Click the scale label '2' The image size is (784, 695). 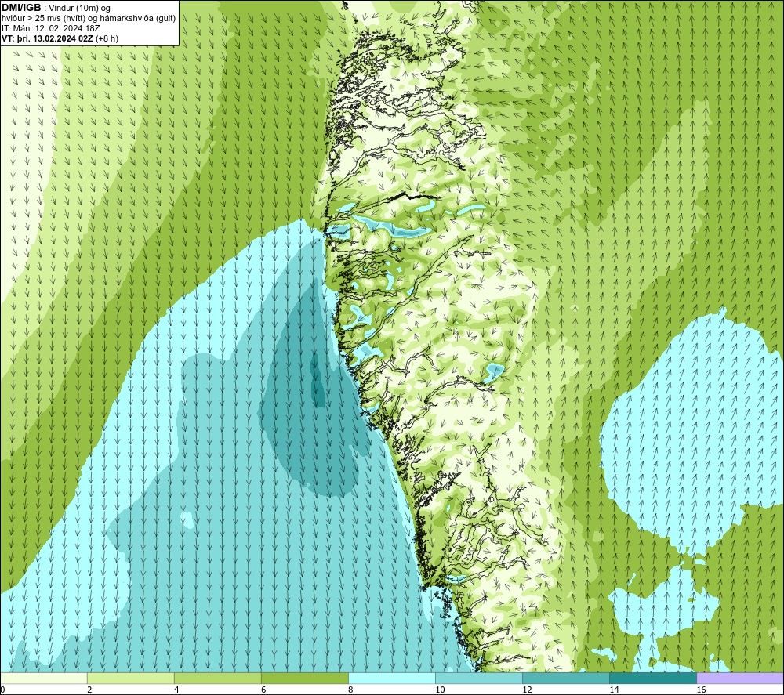(89, 690)
